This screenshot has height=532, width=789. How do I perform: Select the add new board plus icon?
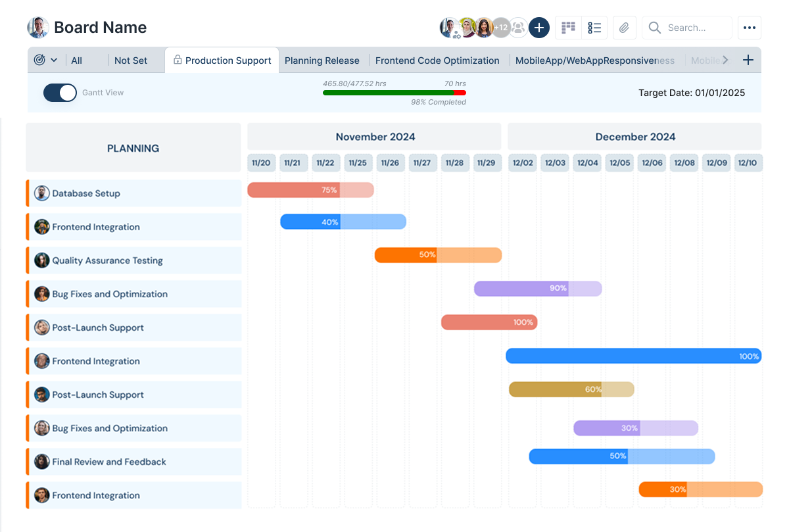click(538, 28)
